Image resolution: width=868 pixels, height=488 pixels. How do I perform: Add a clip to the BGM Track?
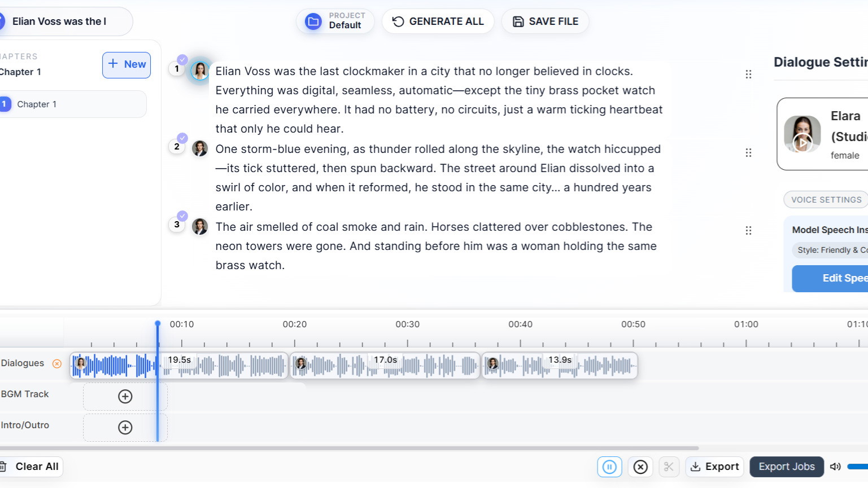click(125, 397)
